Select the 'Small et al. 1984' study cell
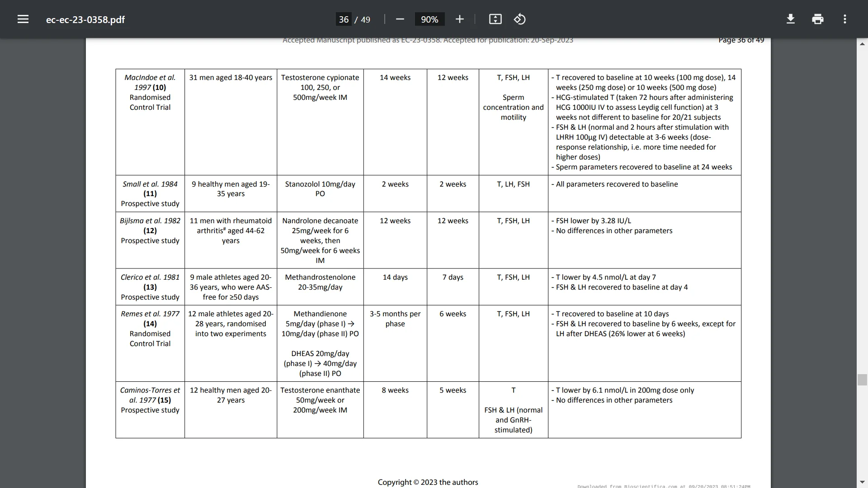Image resolution: width=868 pixels, height=488 pixels. [150, 193]
